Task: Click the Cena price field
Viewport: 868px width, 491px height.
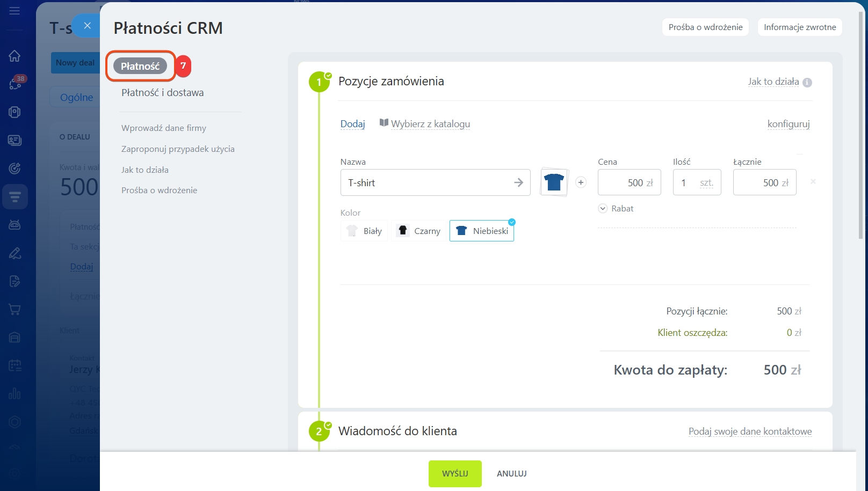Action: [x=630, y=182]
